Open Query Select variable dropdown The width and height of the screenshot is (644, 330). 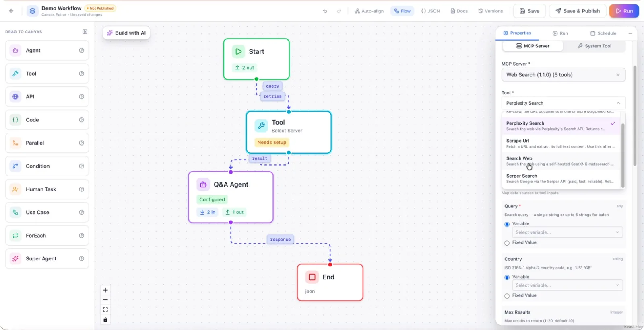point(568,232)
